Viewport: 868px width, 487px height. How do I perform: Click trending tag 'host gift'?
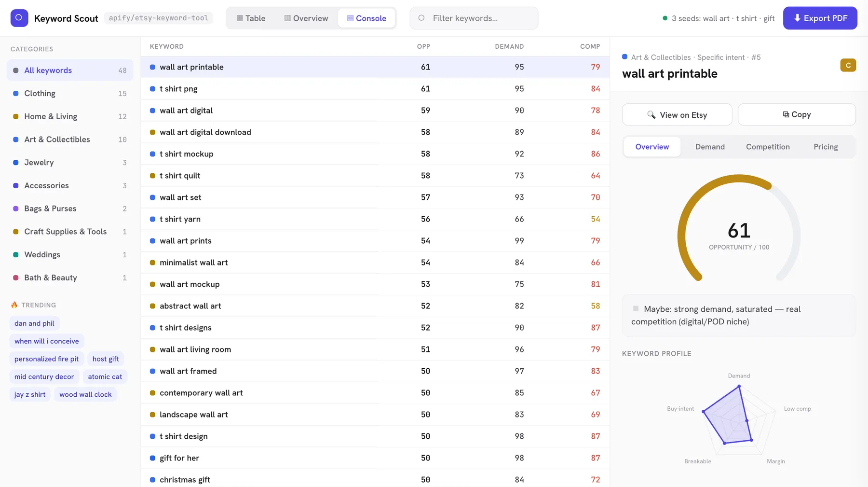(x=106, y=359)
